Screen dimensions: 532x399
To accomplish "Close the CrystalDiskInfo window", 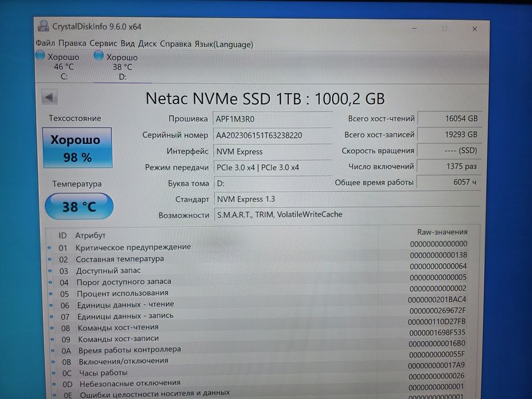I will point(474,29).
